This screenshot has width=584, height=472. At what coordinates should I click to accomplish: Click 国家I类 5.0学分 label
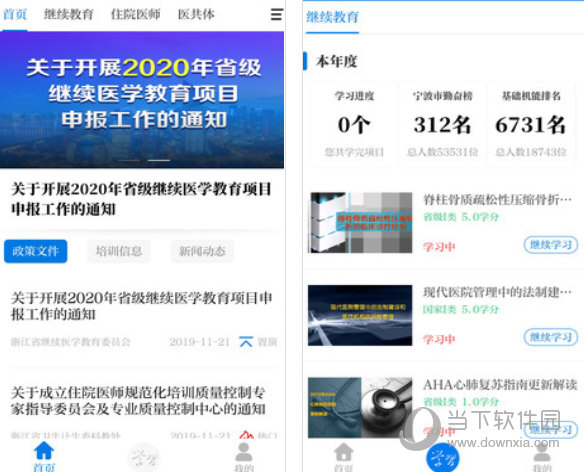[461, 309]
